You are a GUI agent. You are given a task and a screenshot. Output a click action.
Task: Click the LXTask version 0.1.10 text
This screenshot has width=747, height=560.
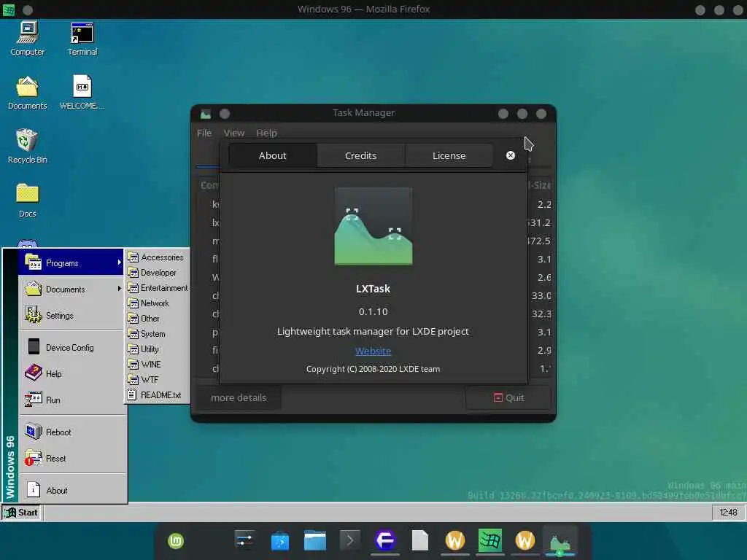point(373,311)
